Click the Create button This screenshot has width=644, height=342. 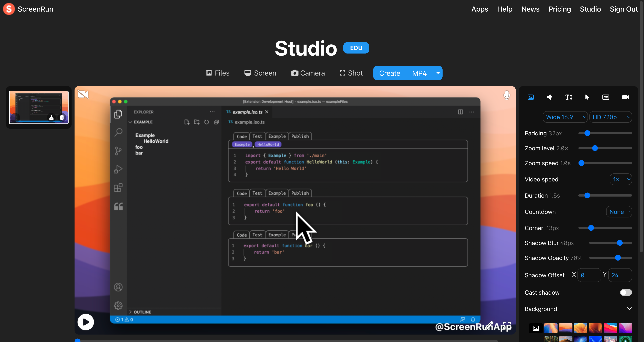[389, 73]
